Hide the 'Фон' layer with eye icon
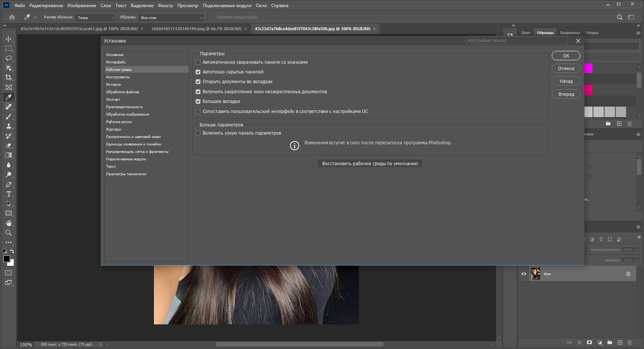644x349 pixels. coord(524,274)
